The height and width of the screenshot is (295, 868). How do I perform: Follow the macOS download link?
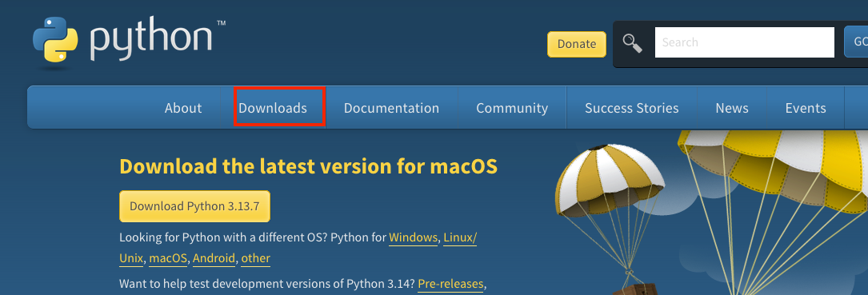coord(168,258)
